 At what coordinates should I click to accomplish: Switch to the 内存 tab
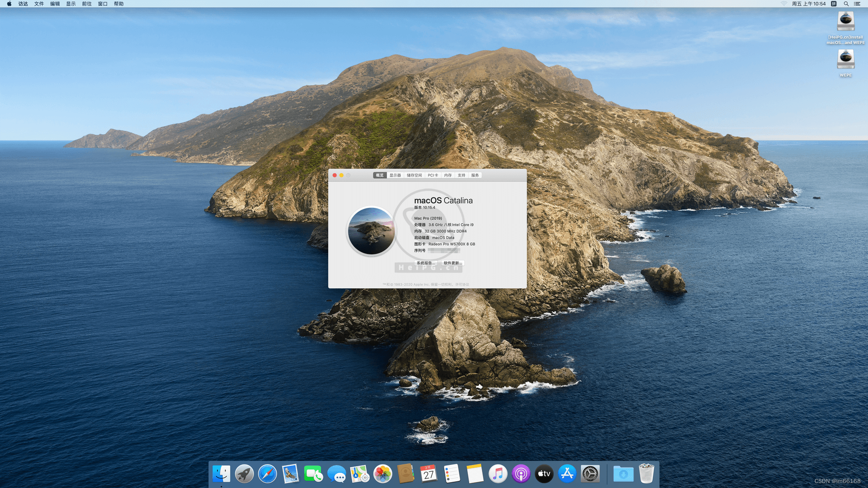[x=448, y=175]
